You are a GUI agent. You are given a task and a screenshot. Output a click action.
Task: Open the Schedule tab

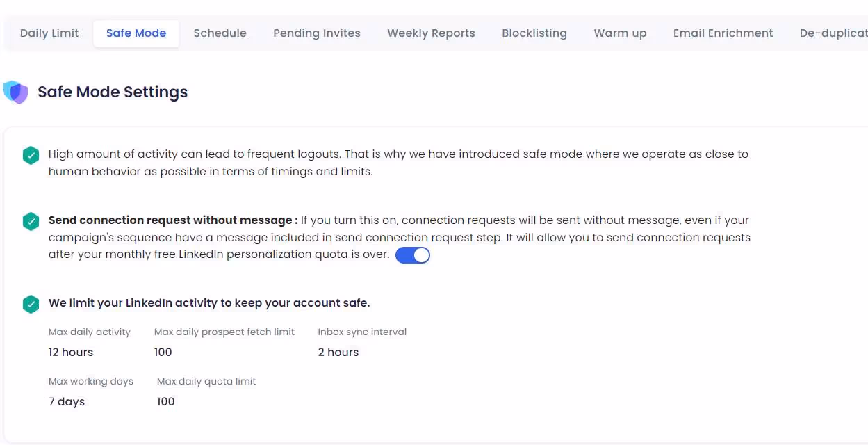pos(220,33)
